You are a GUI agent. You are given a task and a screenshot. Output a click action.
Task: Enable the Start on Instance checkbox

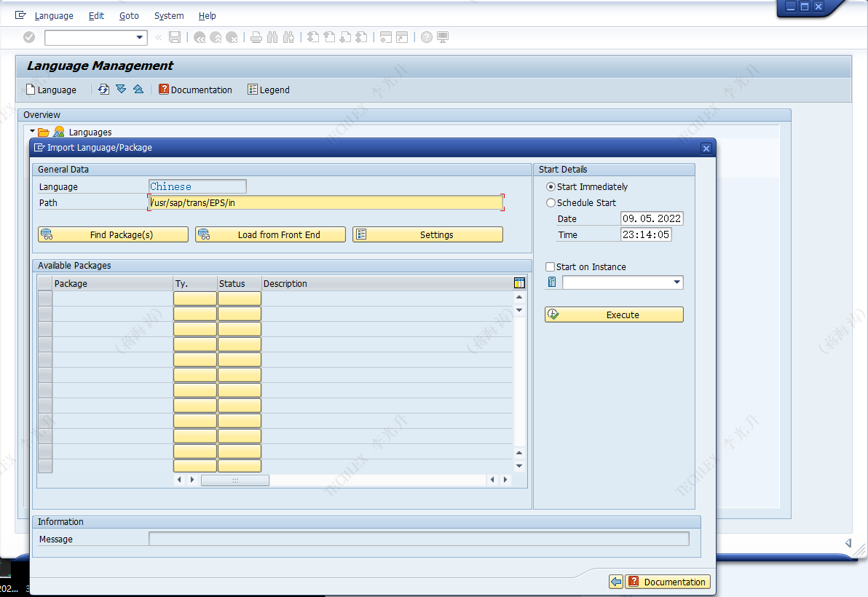coord(551,266)
